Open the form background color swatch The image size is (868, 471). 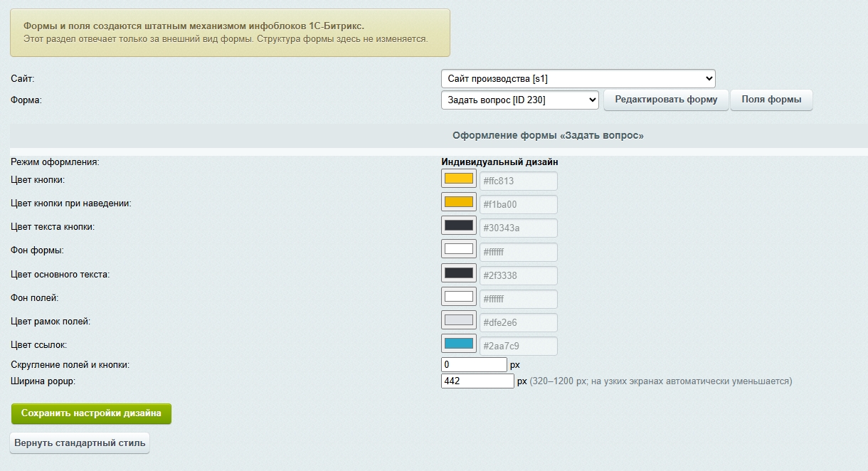(459, 249)
